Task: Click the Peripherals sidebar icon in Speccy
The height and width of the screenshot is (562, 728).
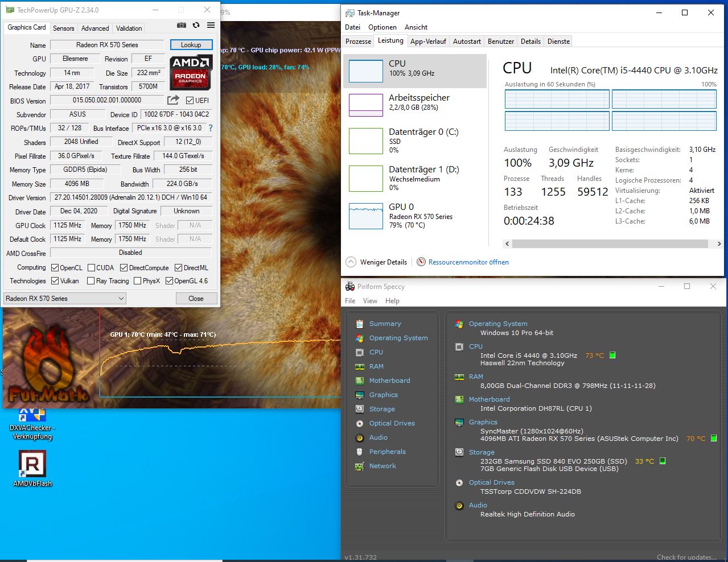Action: click(x=360, y=452)
